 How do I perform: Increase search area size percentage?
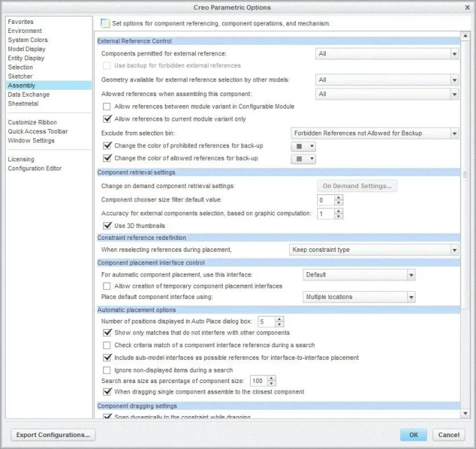[x=272, y=378]
